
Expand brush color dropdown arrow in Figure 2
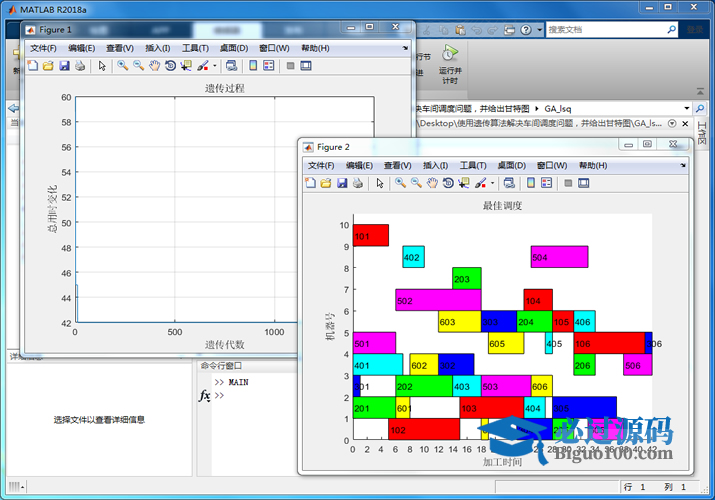click(x=492, y=183)
